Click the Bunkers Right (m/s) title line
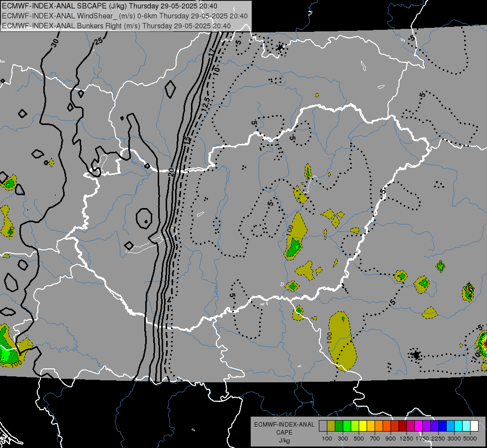The image size is (487, 448). (x=116, y=26)
